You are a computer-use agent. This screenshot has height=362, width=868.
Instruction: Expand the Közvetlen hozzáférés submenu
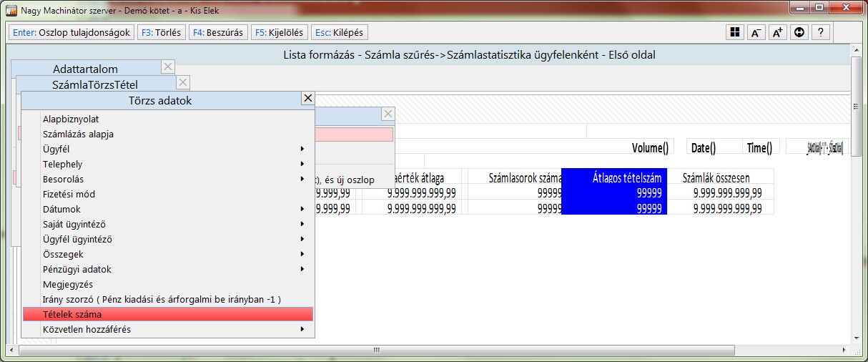[167, 329]
